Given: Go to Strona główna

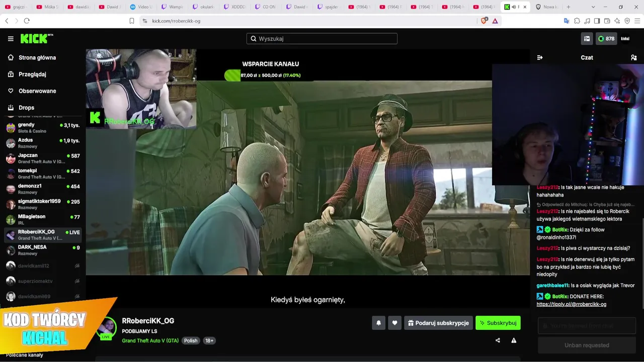Looking at the screenshot, I should tap(37, 58).
